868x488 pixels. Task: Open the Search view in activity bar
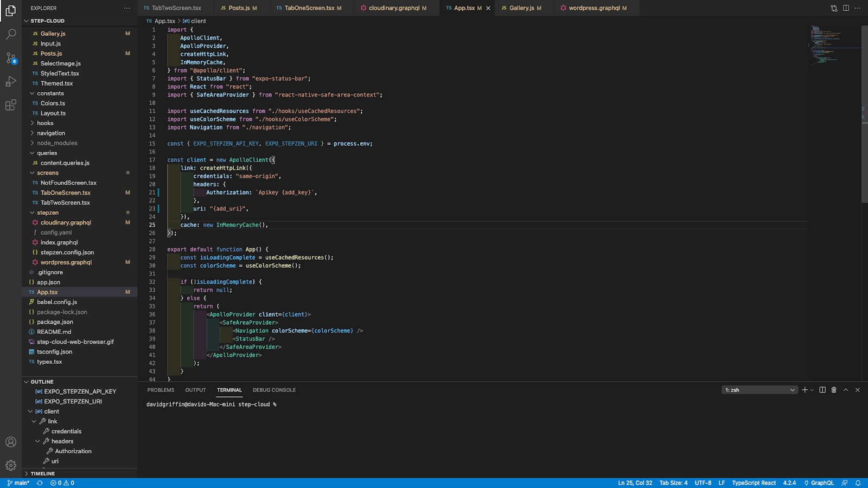click(x=11, y=34)
